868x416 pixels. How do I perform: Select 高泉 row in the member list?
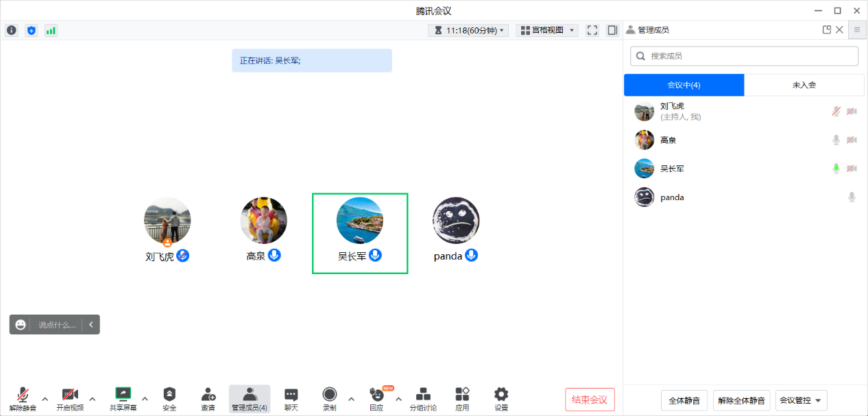pyautogui.click(x=745, y=140)
